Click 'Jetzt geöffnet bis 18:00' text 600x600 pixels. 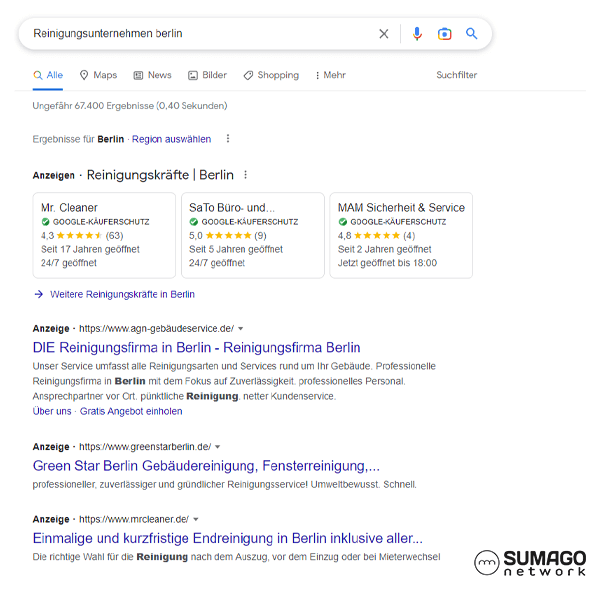pyautogui.click(x=387, y=263)
